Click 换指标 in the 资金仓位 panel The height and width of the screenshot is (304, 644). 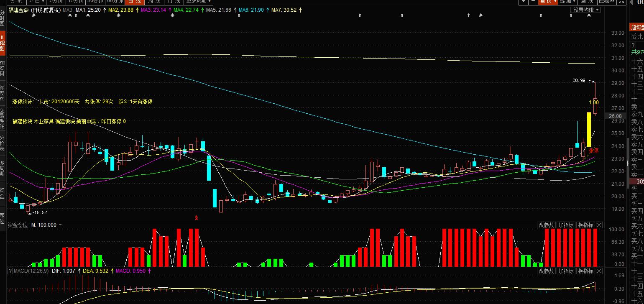585,225
